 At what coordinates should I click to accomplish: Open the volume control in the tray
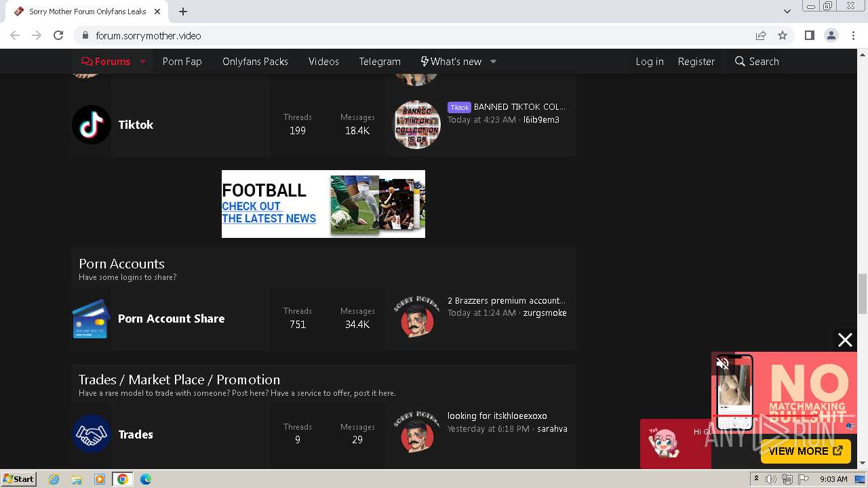pyautogui.click(x=771, y=479)
